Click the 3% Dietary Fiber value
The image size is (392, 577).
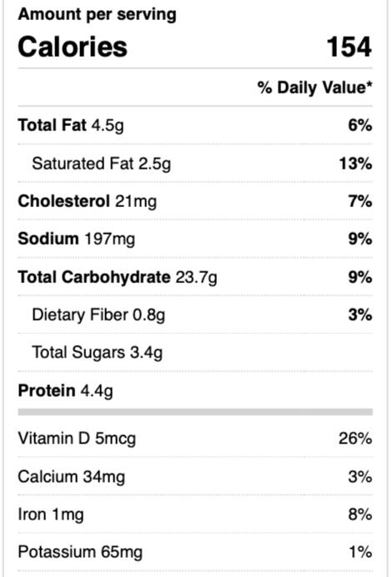pos(360,315)
